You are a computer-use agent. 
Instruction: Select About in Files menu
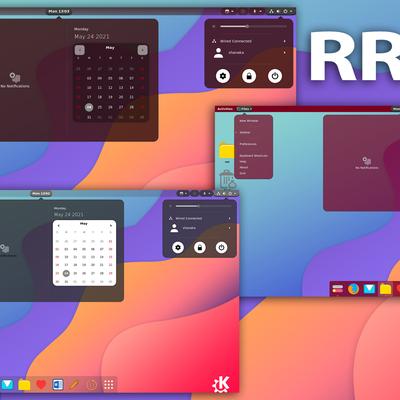click(244, 167)
